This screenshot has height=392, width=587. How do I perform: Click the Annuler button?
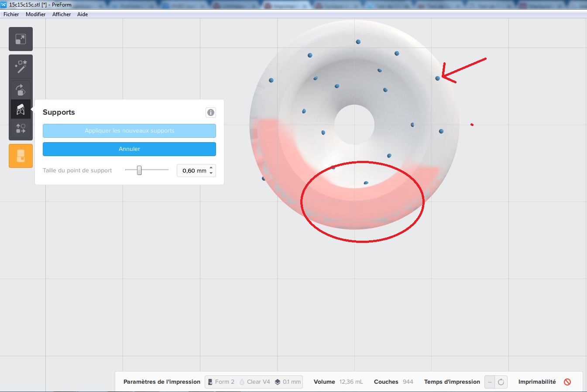129,149
